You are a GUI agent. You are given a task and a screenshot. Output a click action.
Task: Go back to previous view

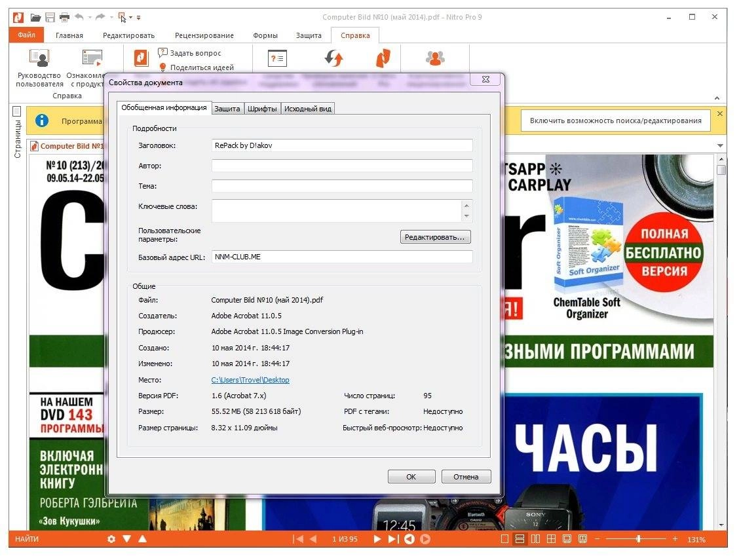click(x=409, y=539)
